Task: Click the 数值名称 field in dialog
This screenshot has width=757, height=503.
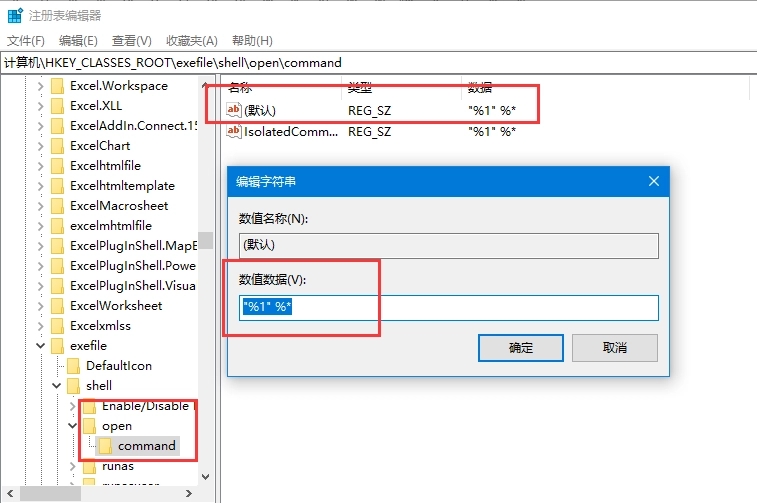Action: click(449, 246)
